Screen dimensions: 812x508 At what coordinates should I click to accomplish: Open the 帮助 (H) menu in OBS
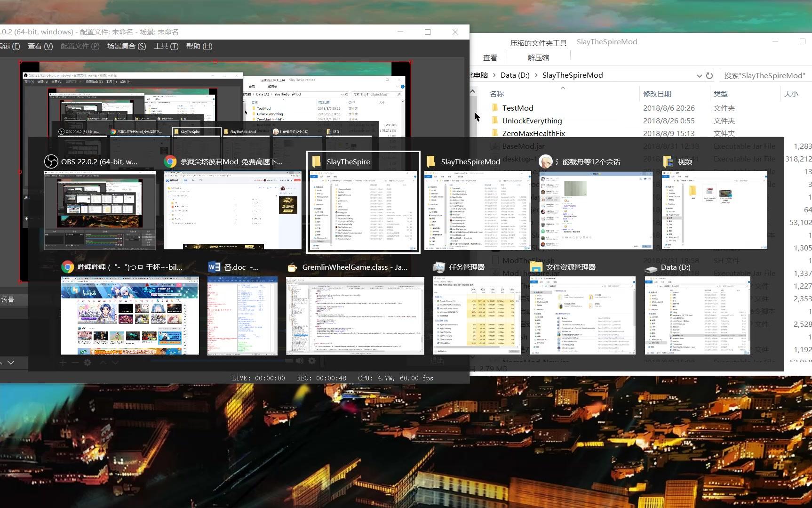point(199,46)
